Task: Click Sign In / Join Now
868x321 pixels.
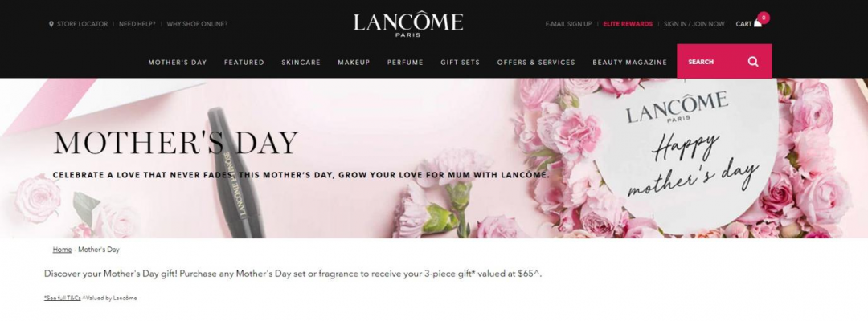Action: [x=694, y=24]
